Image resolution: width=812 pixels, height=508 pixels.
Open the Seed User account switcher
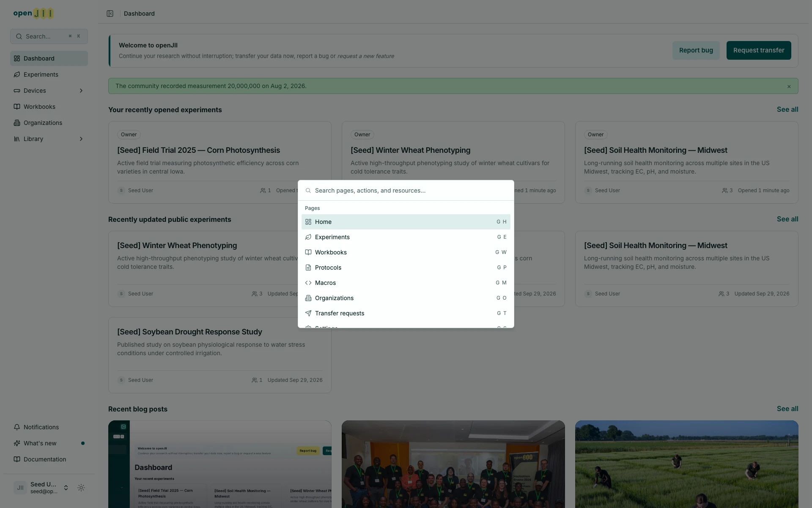[41, 488]
